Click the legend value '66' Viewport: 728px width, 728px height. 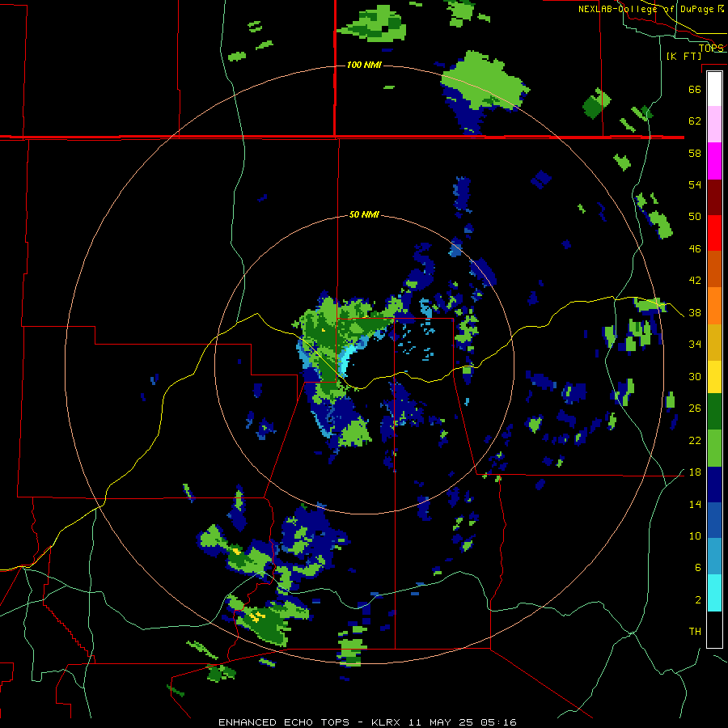(x=695, y=89)
